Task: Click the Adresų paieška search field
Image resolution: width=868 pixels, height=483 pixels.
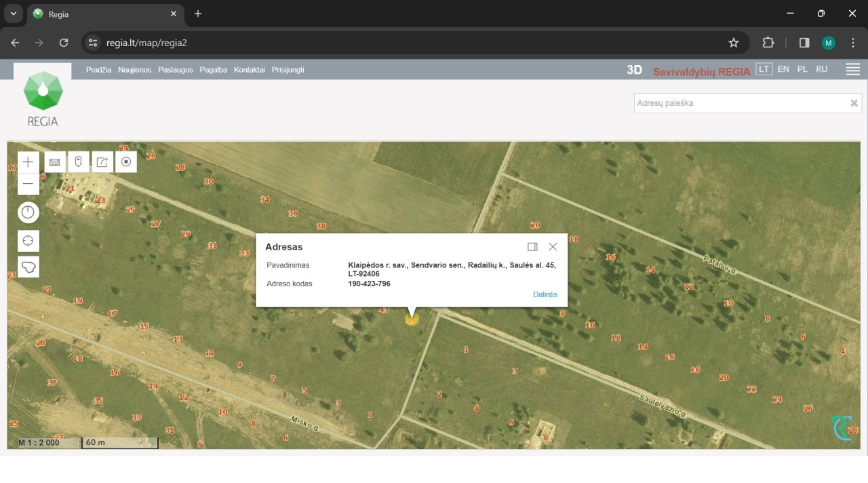Action: click(x=741, y=103)
